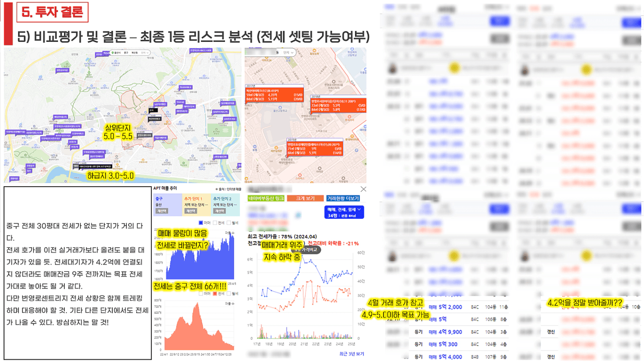Click 출처 : 인터넷 매물 note
The image size is (644, 362).
[228, 189]
